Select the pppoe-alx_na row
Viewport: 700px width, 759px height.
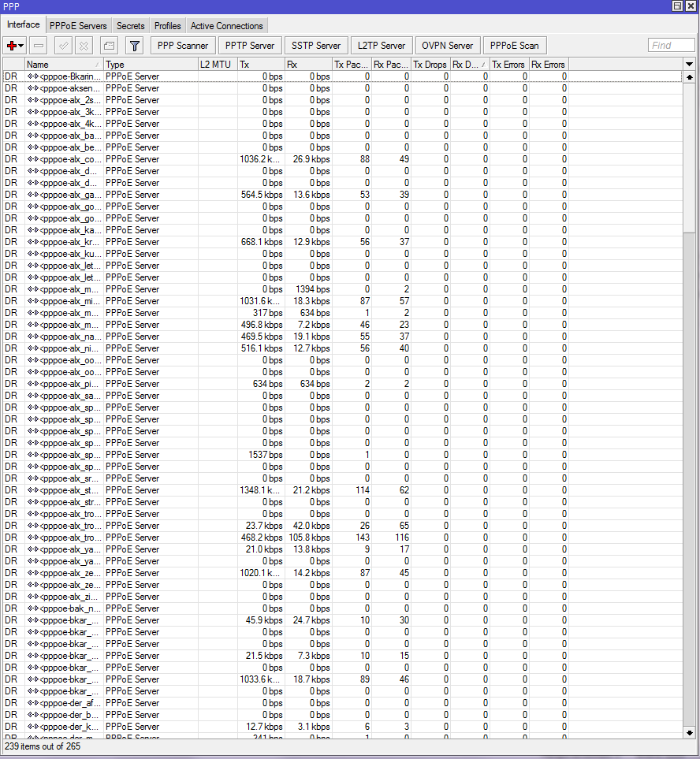343,337
